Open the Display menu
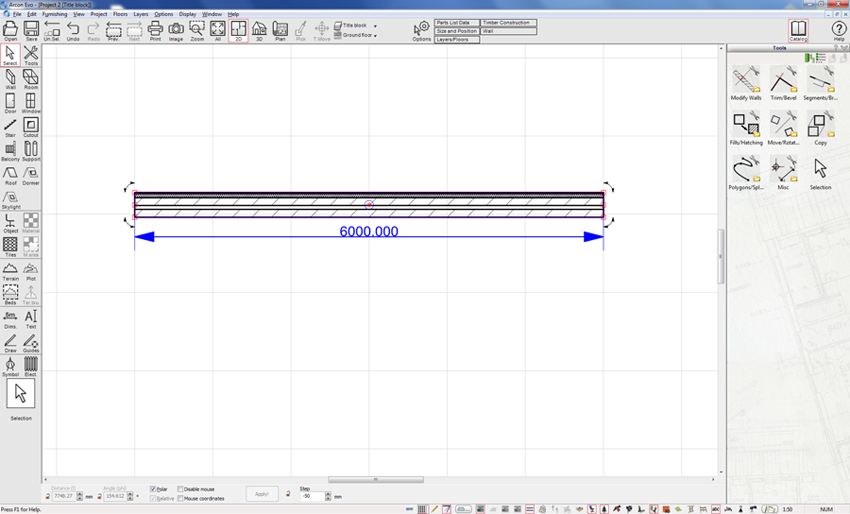Image resolution: width=850 pixels, height=514 pixels. click(x=188, y=14)
